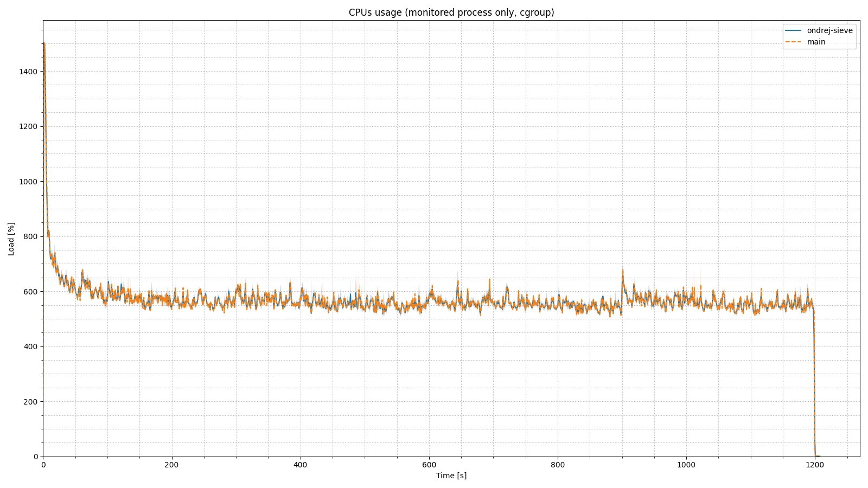
Task: Click the 1200 x-axis tick label
Action: tap(815, 465)
